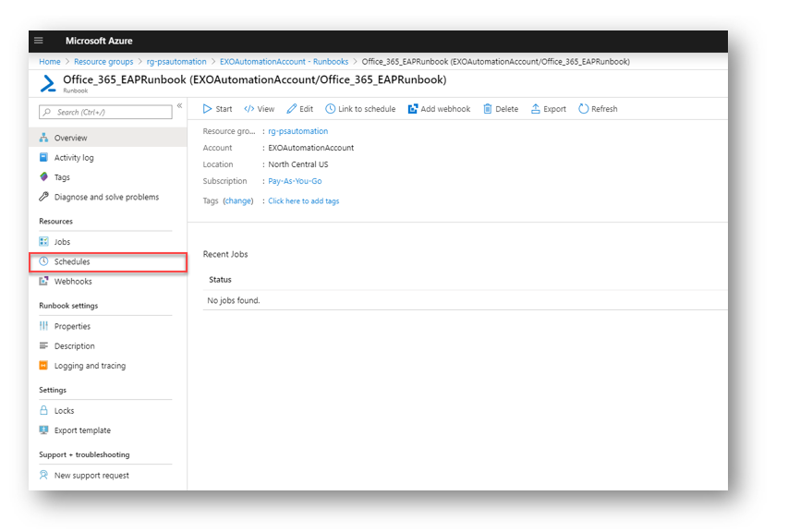Viewport: 788px width, 532px height.
Task: Select the Description label in sidebar
Action: point(75,346)
